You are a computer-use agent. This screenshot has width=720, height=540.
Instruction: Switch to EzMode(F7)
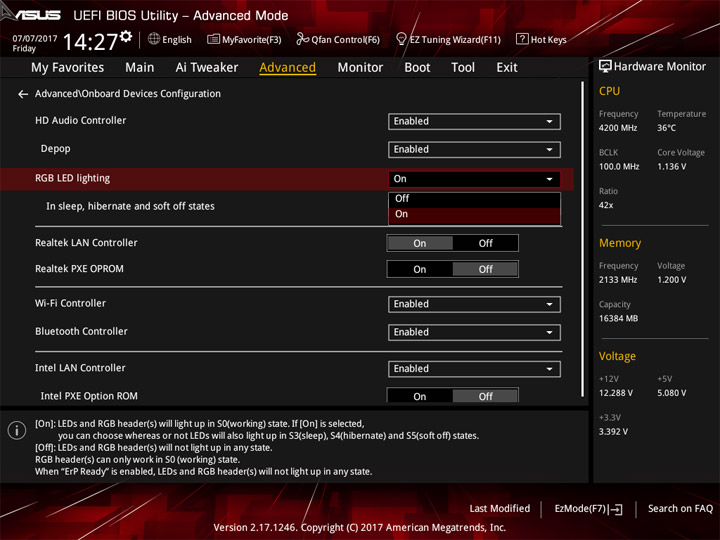[588, 509]
